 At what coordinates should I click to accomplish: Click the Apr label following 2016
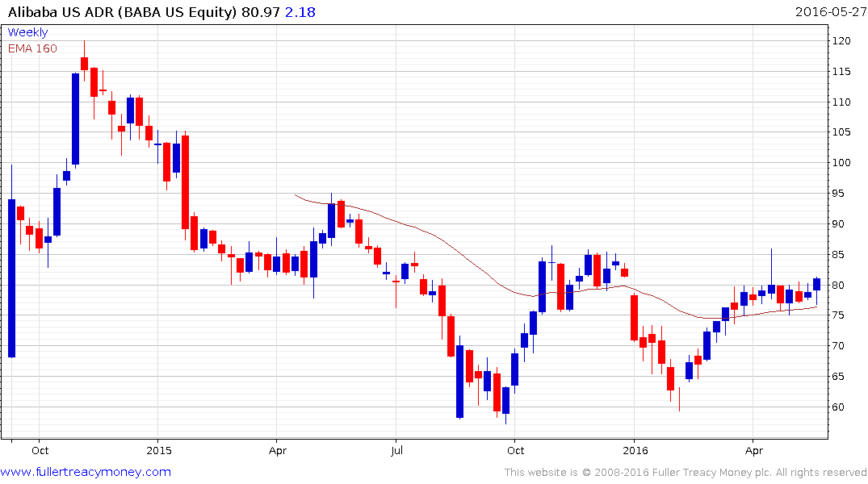754,450
